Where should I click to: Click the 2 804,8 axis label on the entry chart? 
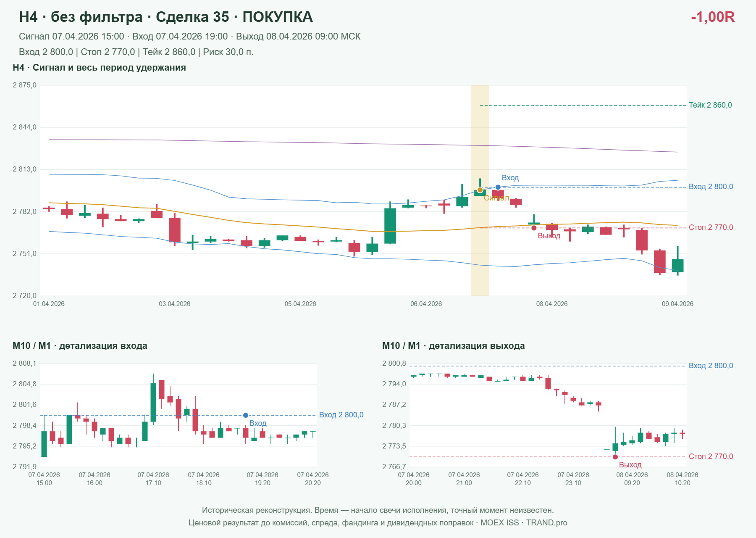click(24, 384)
